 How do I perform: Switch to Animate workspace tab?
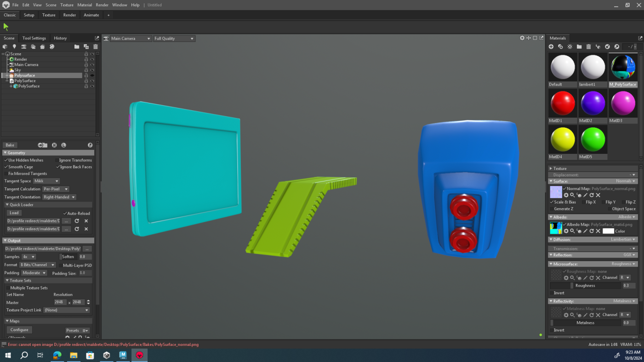tap(91, 15)
